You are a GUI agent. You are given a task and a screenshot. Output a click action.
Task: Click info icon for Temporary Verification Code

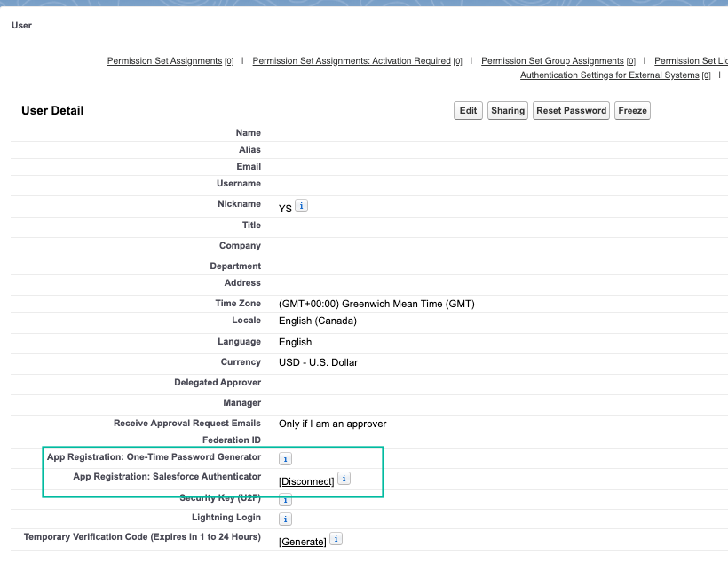pyautogui.click(x=336, y=539)
